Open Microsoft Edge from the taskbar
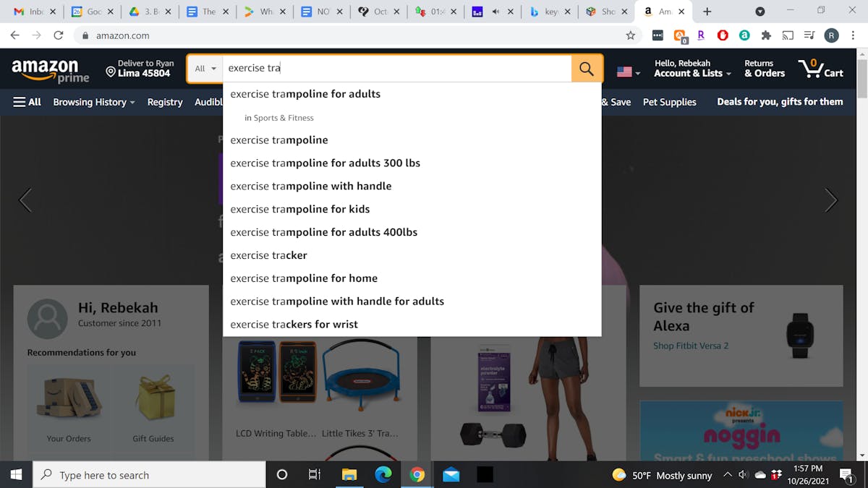 (383, 475)
